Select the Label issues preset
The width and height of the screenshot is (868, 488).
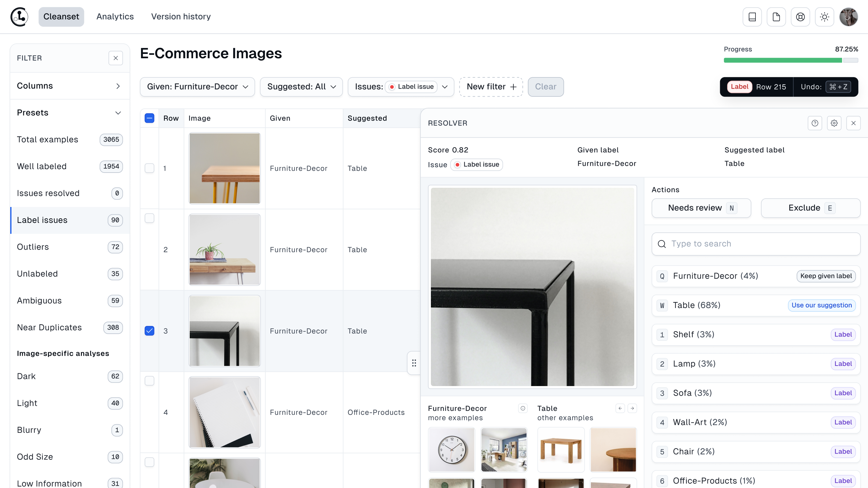70,220
